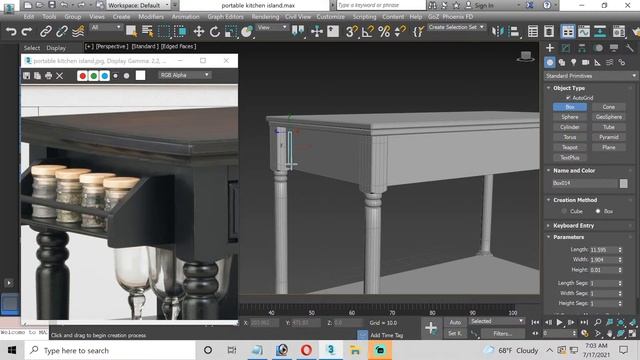Select the Geometry category icon
This screenshot has height=360, width=640.
[x=550, y=62]
